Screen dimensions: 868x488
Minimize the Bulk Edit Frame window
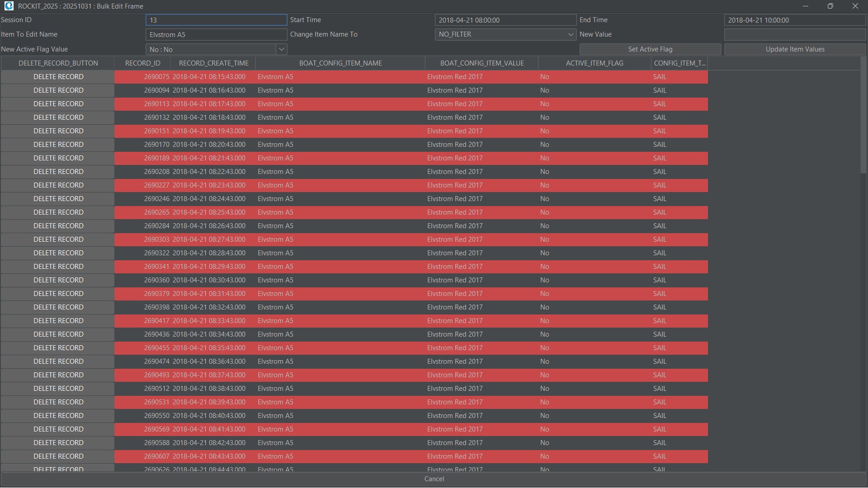click(805, 6)
